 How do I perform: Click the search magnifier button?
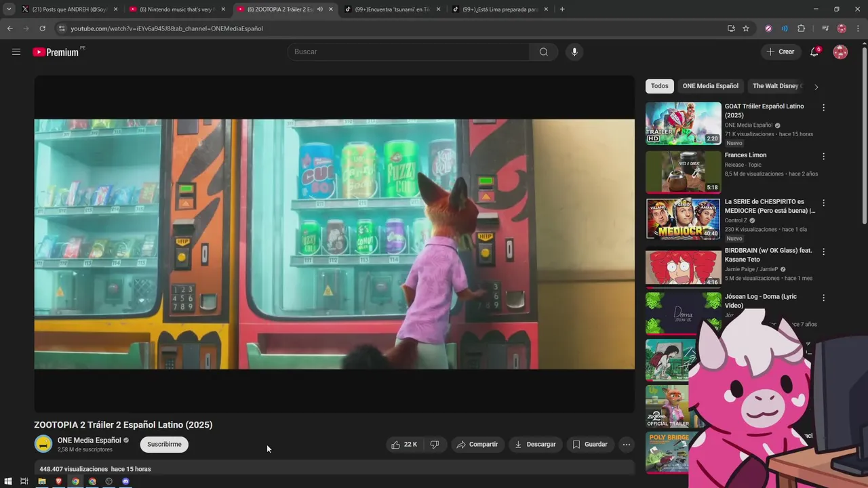tap(544, 52)
